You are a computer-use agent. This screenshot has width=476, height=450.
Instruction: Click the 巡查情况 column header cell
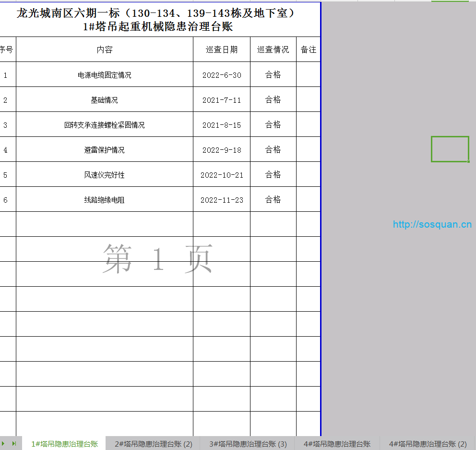click(x=273, y=49)
